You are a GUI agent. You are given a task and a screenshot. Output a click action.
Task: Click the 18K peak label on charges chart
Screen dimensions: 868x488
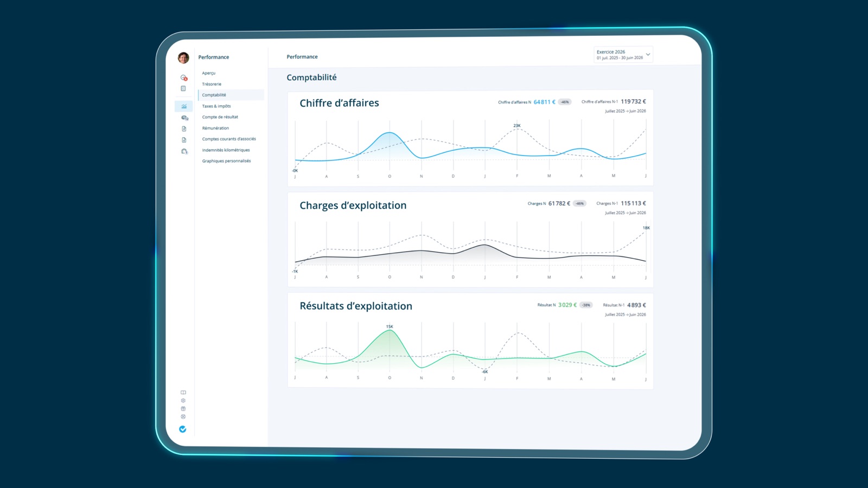(646, 228)
